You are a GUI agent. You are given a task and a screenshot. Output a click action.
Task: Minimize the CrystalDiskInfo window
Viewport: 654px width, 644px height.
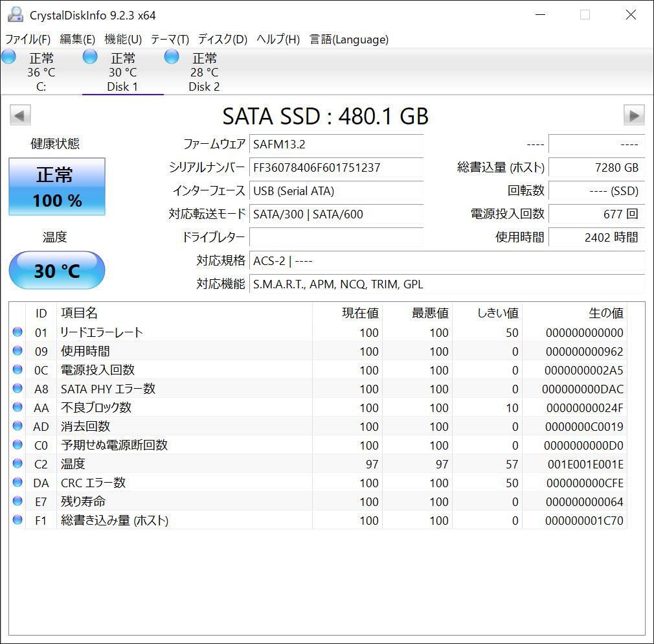[541, 15]
